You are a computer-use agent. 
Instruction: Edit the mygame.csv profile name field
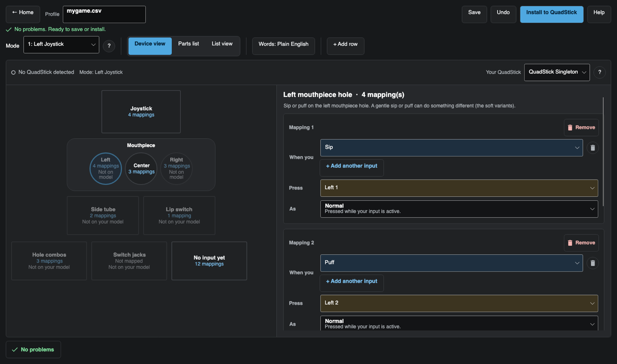pyautogui.click(x=104, y=15)
